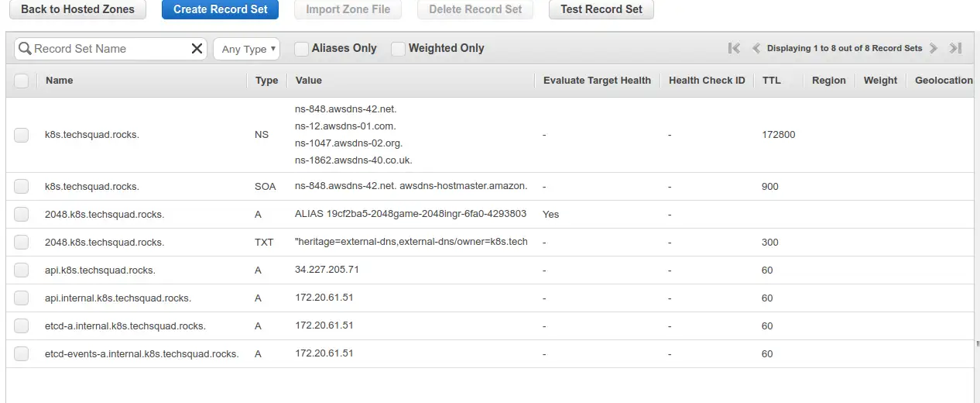The width and height of the screenshot is (980, 403).
Task: Sort by the TTL column header
Action: pyautogui.click(x=771, y=81)
